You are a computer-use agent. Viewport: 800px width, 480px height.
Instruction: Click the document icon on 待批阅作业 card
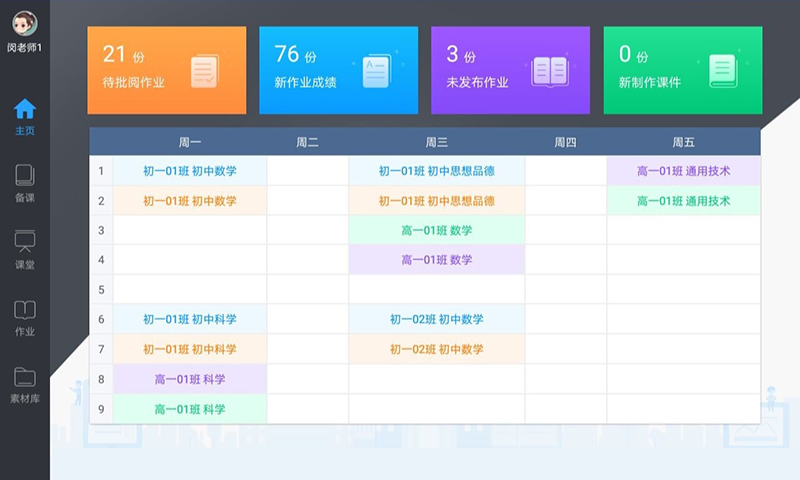pos(204,70)
